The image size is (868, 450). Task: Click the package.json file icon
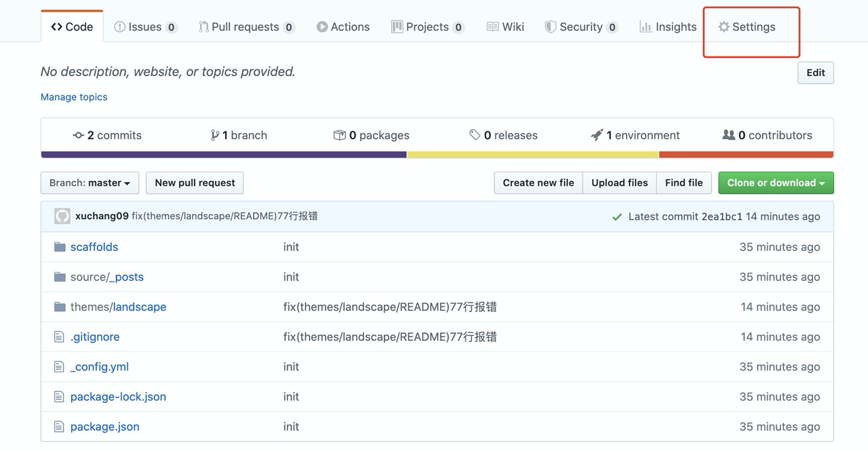pyautogui.click(x=59, y=426)
